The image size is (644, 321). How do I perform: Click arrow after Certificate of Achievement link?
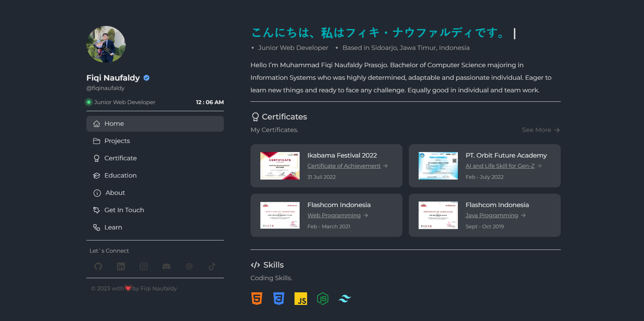click(x=386, y=166)
